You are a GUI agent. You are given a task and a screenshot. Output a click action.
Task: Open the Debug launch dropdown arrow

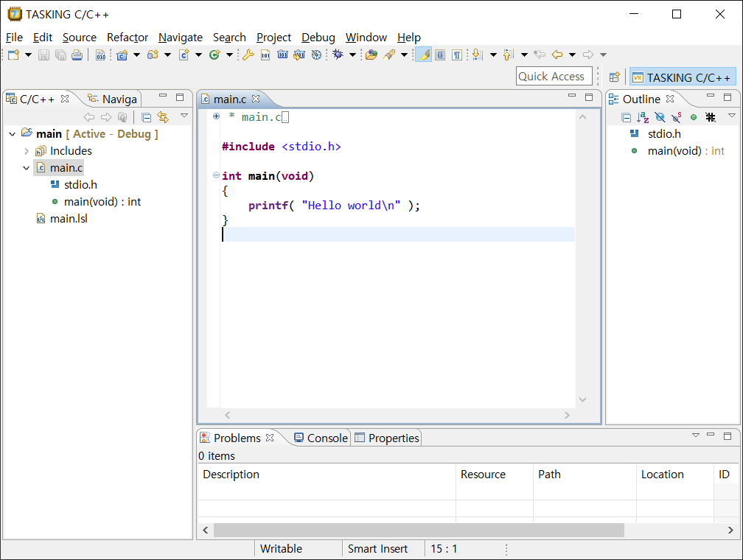click(x=352, y=55)
